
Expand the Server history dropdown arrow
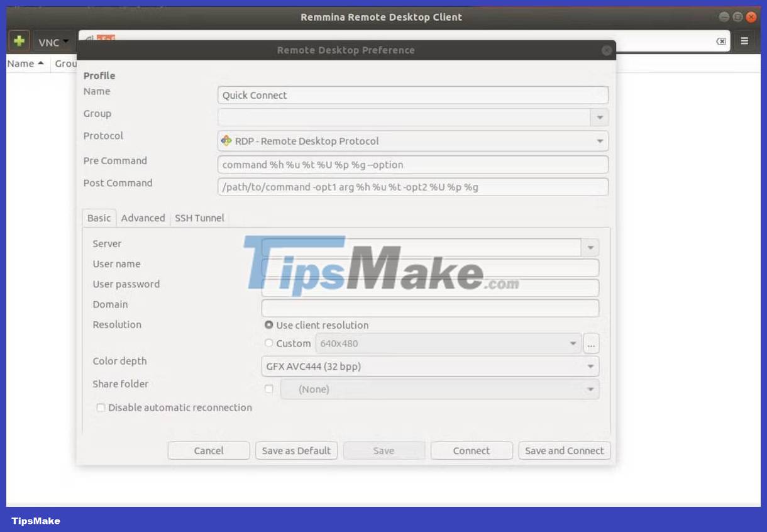coord(590,248)
